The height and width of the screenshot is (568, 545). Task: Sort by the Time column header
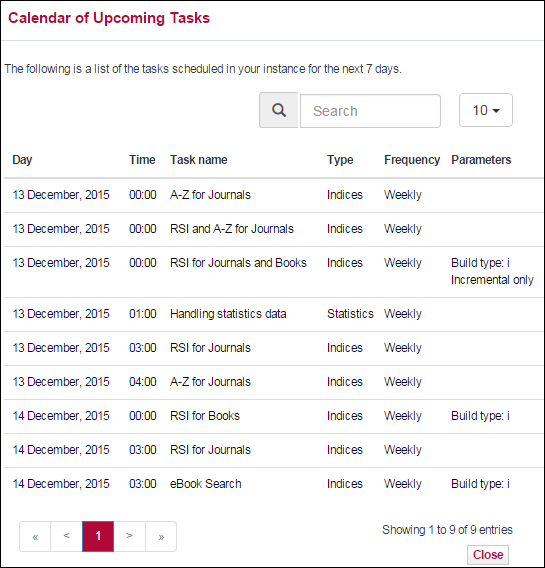pos(142,160)
